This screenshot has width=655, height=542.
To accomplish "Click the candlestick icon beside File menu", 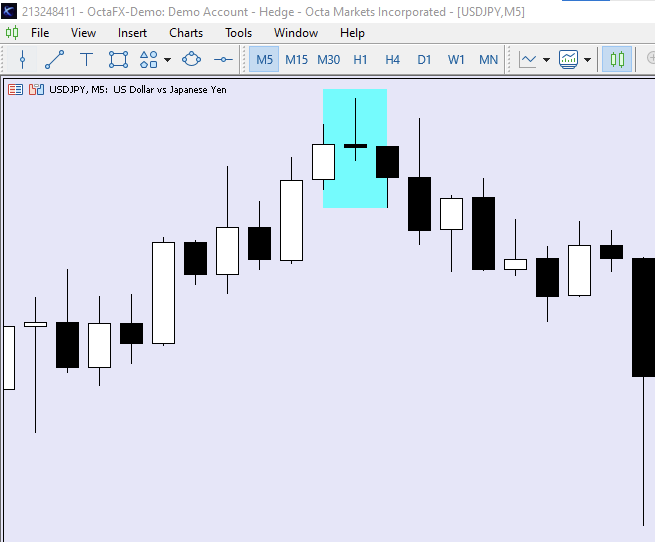I will [12, 33].
